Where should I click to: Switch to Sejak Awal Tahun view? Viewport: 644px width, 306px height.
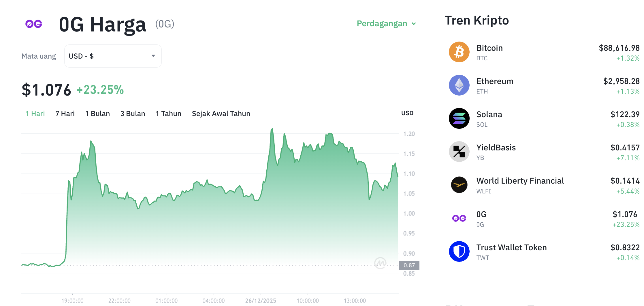(221, 113)
